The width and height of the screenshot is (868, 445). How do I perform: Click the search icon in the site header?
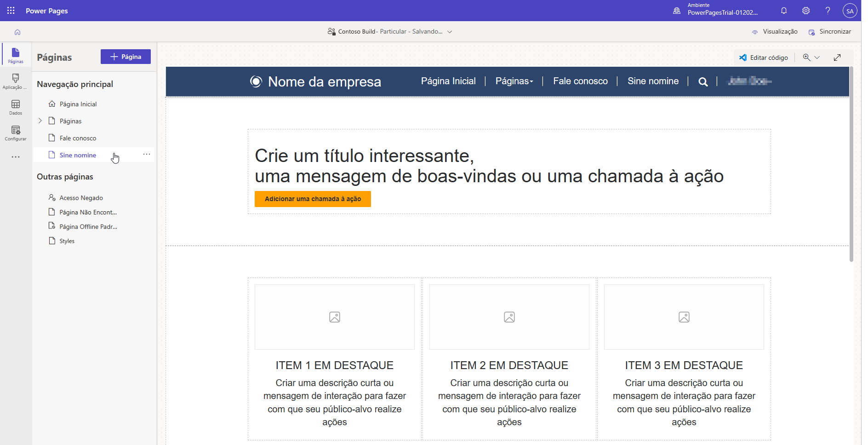703,81
